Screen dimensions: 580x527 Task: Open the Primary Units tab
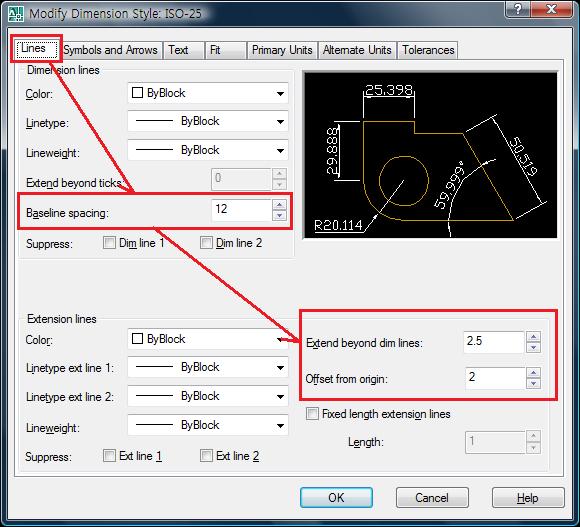coord(282,50)
